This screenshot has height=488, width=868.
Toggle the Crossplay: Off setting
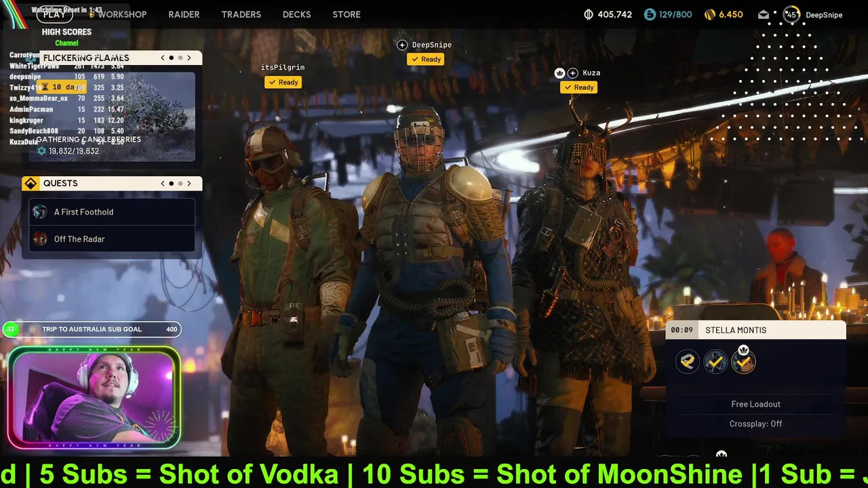click(x=755, y=424)
